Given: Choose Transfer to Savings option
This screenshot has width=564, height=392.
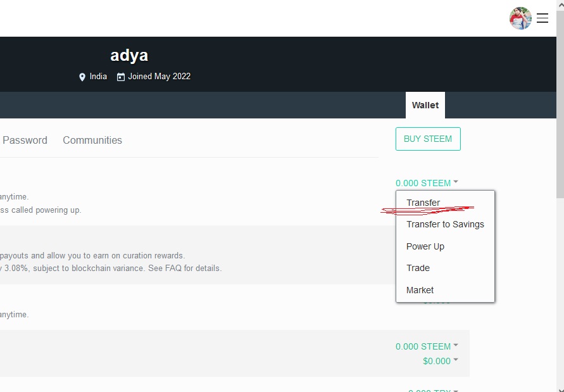Looking at the screenshot, I should coord(445,224).
